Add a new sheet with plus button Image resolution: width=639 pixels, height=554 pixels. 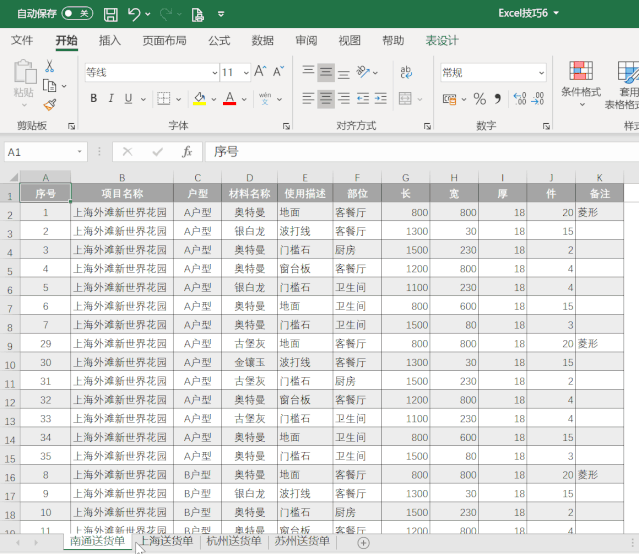pos(363,542)
